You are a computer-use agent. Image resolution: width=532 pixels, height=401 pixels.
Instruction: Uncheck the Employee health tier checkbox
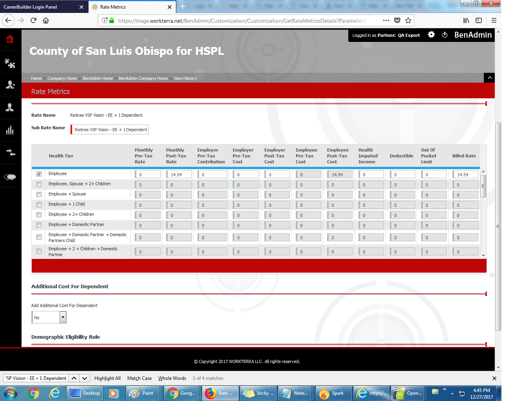tap(39, 174)
